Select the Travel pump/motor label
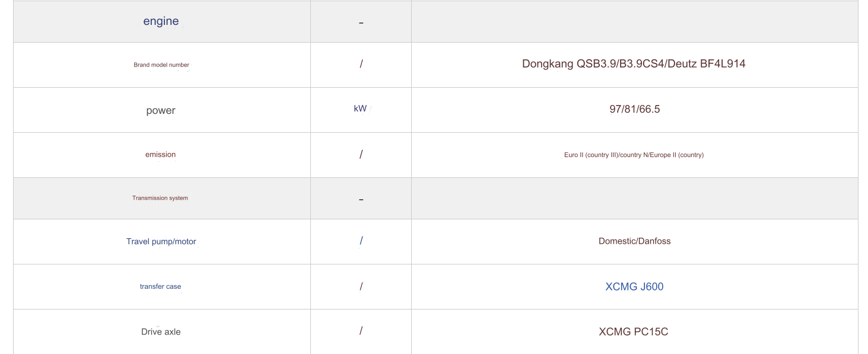This screenshot has width=868, height=354. point(161,241)
